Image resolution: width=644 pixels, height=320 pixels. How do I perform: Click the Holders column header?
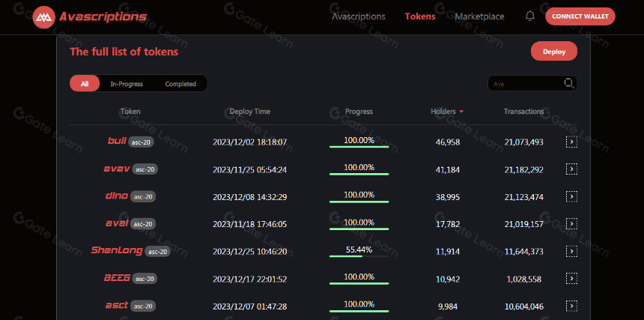coord(443,112)
